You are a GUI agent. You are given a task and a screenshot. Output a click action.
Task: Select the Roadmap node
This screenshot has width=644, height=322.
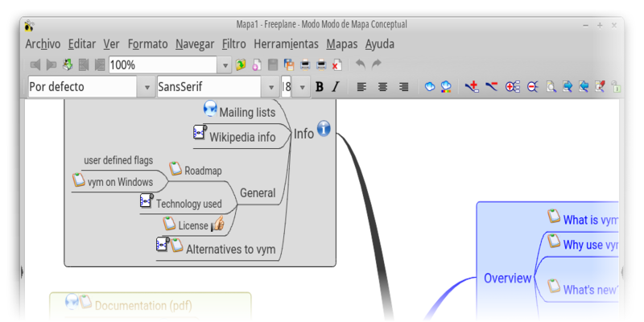204,171
